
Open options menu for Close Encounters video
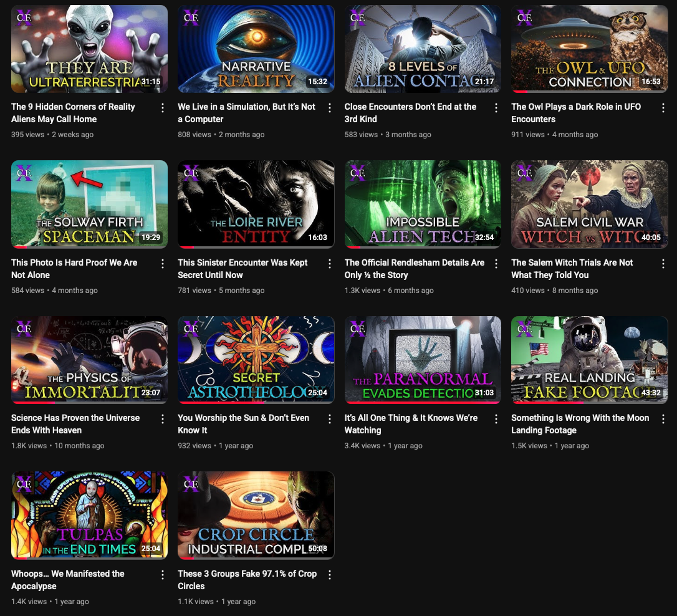click(496, 108)
